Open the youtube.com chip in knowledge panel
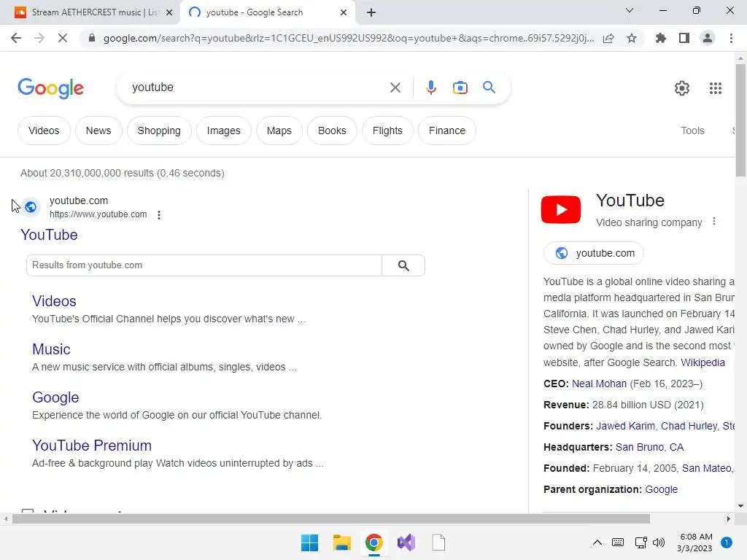The width and height of the screenshot is (747, 560). click(594, 253)
